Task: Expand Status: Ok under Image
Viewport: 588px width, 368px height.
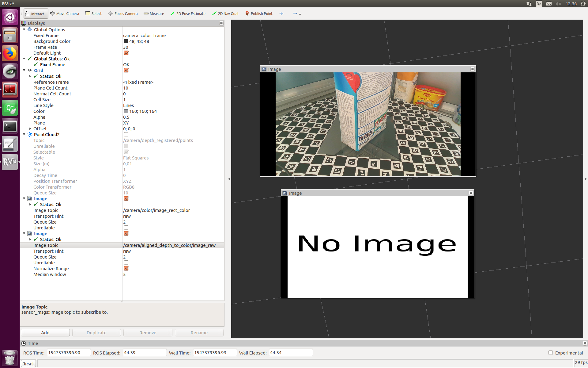Action: [x=30, y=205]
